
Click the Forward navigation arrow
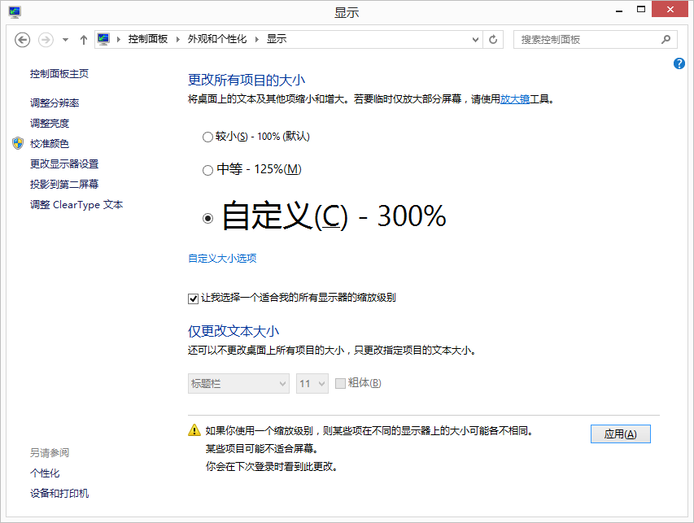click(47, 40)
